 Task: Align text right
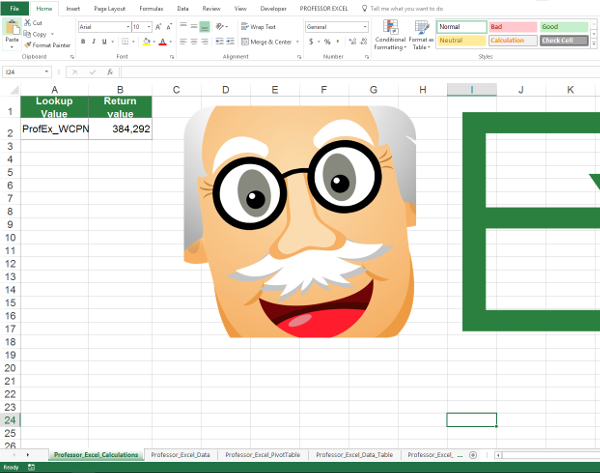pyautogui.click(x=205, y=41)
